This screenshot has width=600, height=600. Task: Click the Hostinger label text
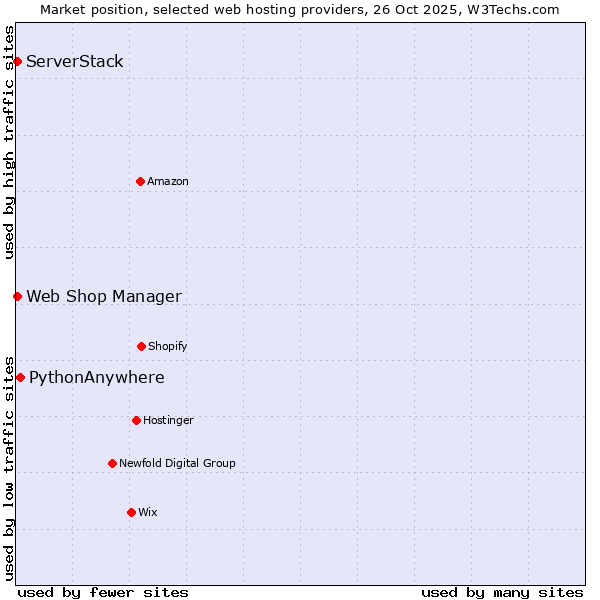168,420
